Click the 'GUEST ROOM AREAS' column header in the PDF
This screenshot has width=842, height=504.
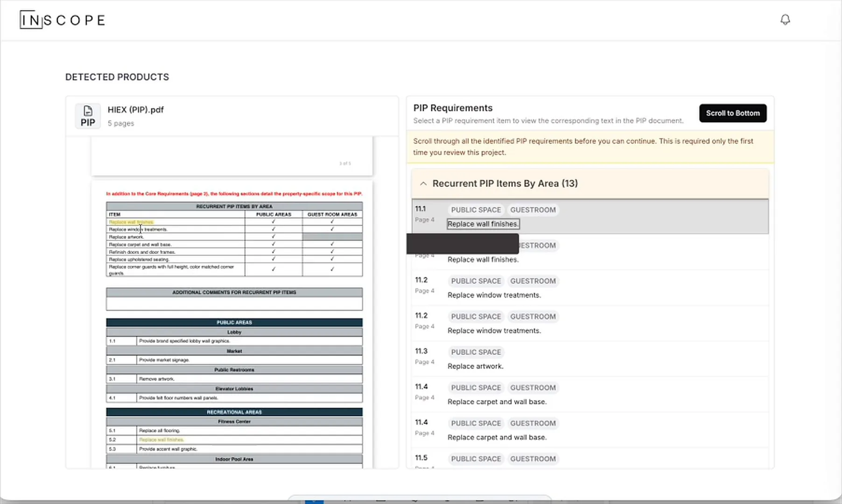pyautogui.click(x=332, y=214)
